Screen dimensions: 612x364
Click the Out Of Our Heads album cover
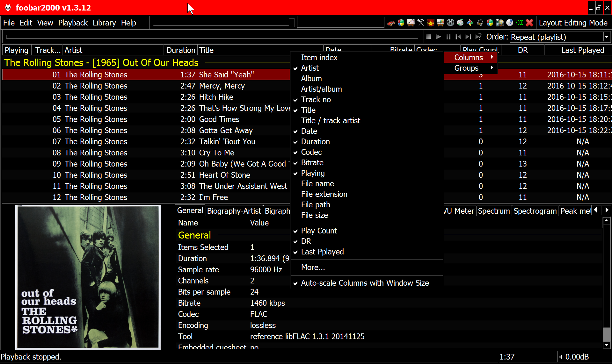(x=88, y=277)
